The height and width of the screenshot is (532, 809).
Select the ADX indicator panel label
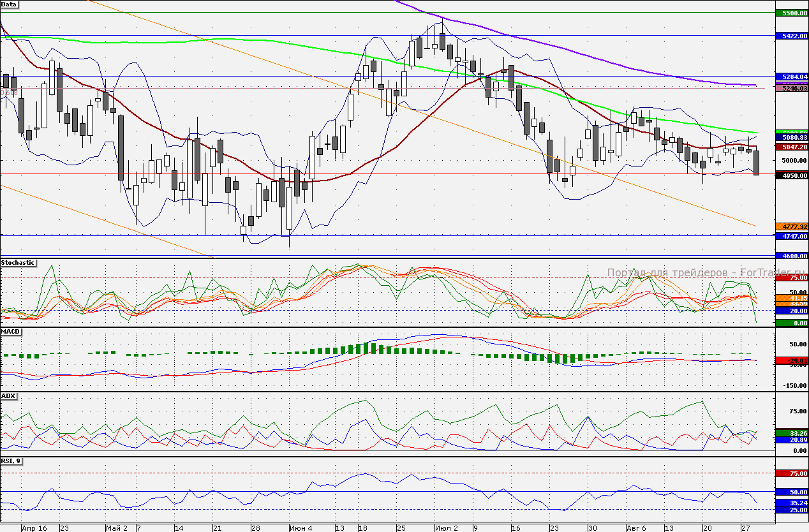[8, 396]
